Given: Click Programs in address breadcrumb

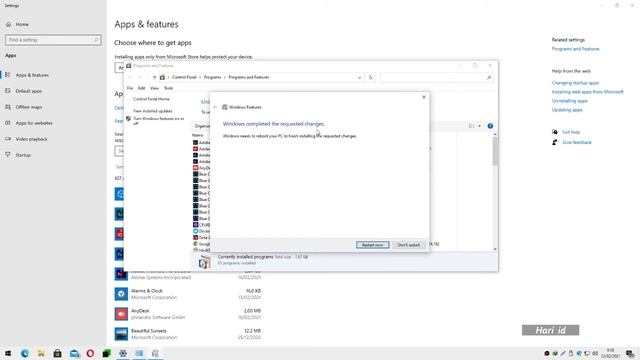Looking at the screenshot, I should 212,77.
